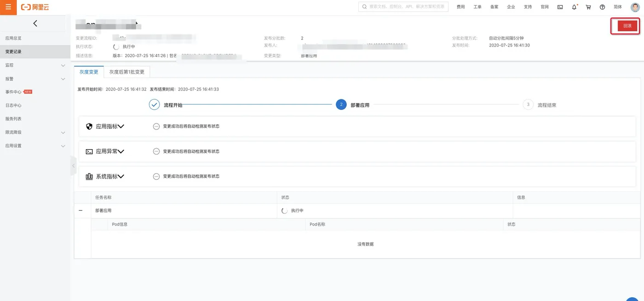Open 支持 in the top bar

pos(528,7)
